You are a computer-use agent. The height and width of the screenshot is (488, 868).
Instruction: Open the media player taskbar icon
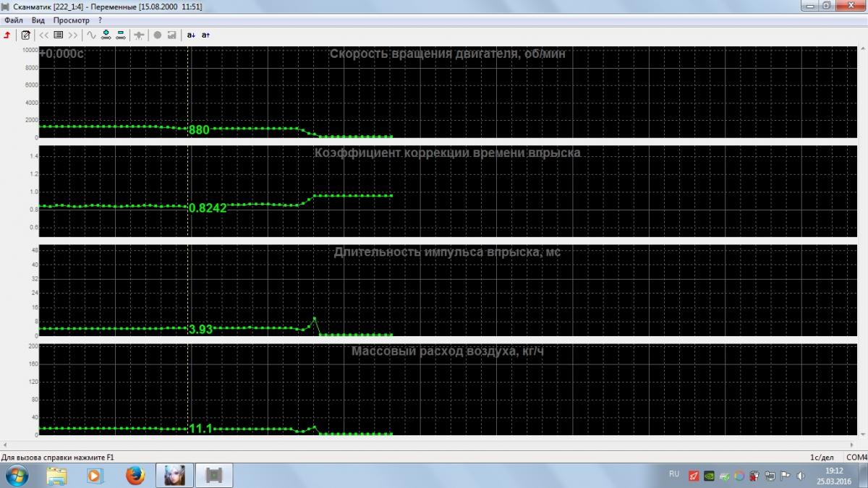click(95, 475)
